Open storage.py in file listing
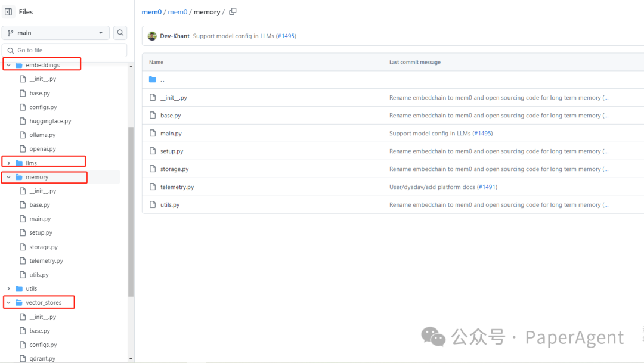Image resolution: width=644 pixels, height=363 pixels. coord(175,169)
